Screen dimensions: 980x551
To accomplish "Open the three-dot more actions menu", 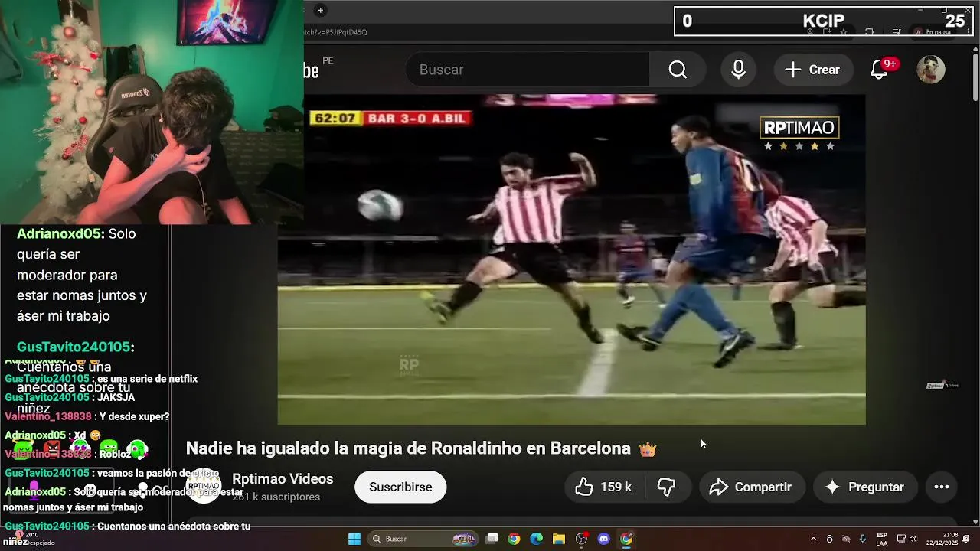I will (942, 487).
